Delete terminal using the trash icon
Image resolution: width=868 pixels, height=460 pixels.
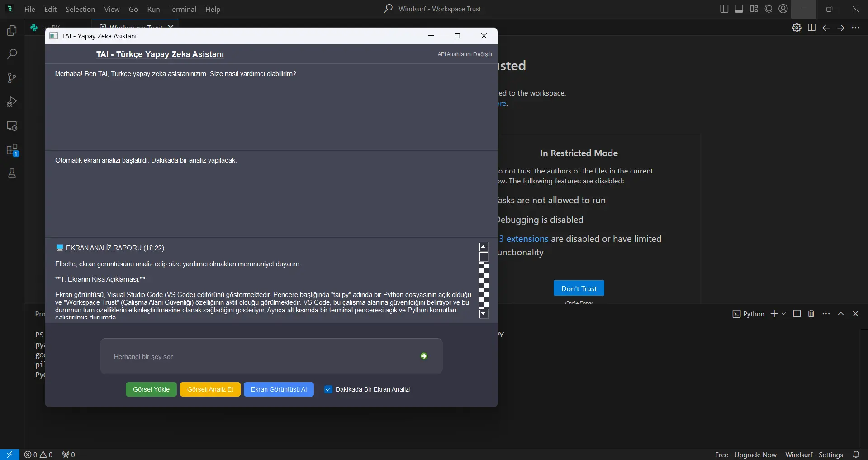811,314
